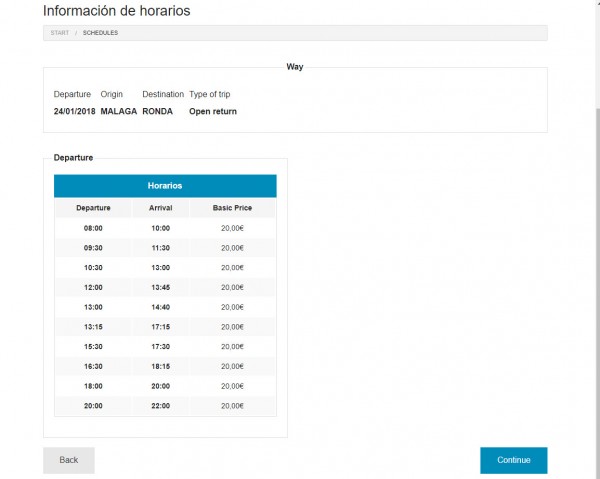
Task: Click the 17:30 arrival time
Action: click(161, 347)
